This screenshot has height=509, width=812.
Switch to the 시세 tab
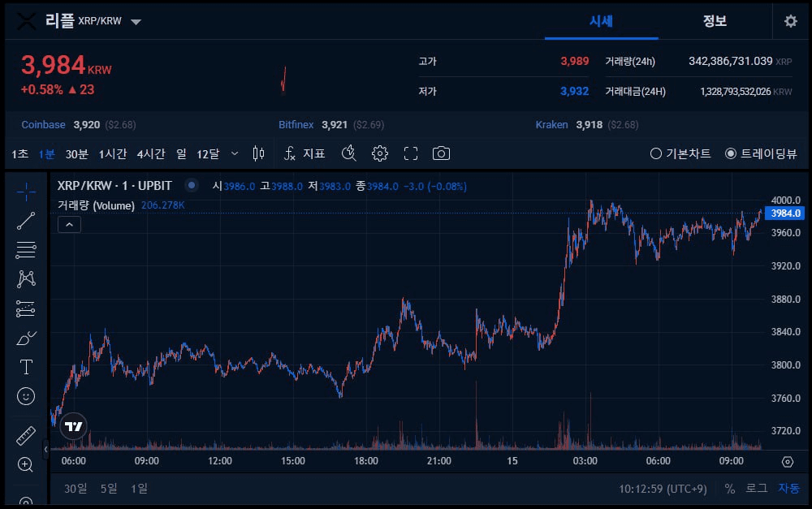pos(601,22)
